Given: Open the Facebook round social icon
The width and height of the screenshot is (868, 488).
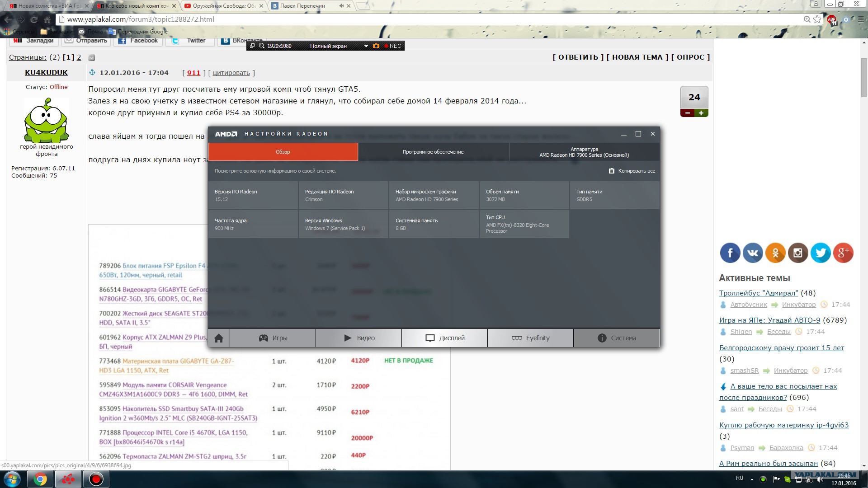Looking at the screenshot, I should [730, 253].
